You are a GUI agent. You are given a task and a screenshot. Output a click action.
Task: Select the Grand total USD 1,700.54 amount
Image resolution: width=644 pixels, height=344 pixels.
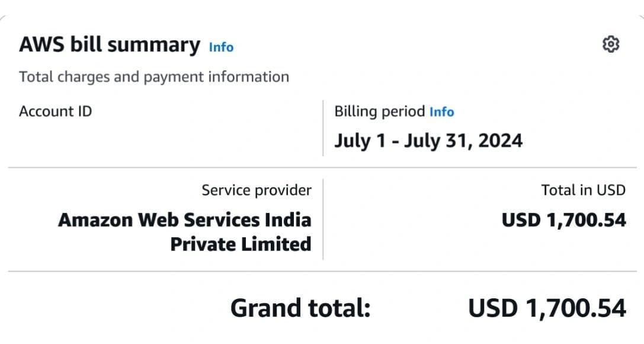tap(547, 308)
